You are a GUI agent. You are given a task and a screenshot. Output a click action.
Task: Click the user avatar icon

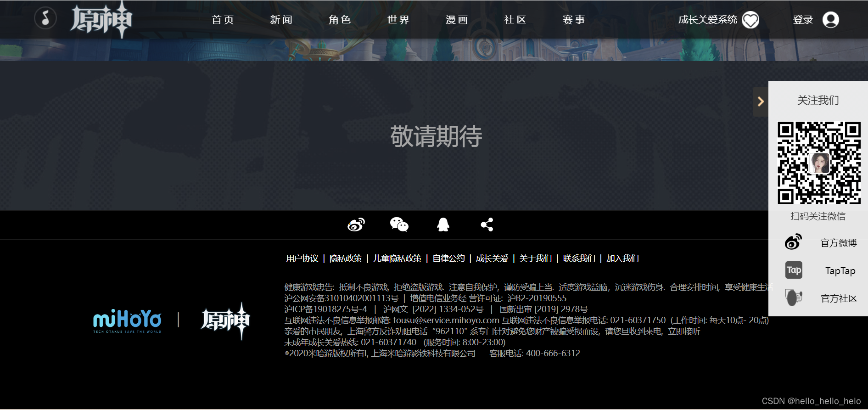tap(830, 20)
